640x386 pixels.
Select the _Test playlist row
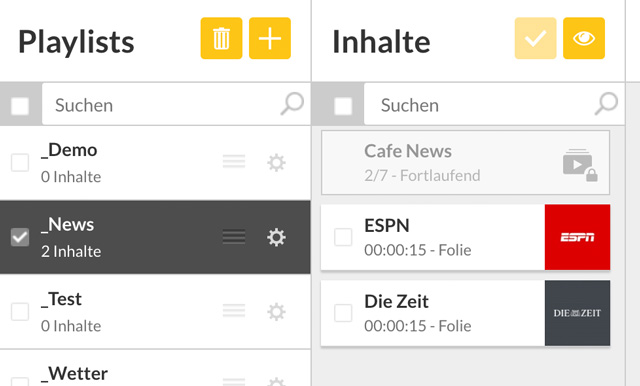[x=155, y=312]
